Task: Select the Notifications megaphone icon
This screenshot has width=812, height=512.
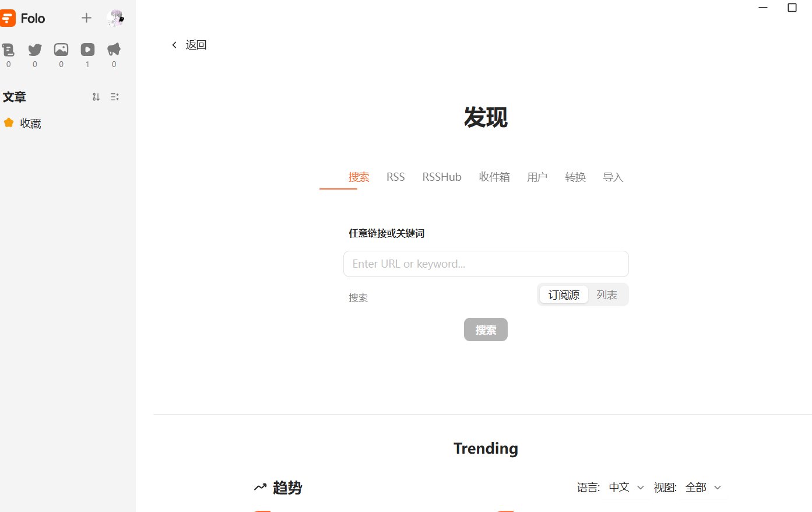Action: 114,50
